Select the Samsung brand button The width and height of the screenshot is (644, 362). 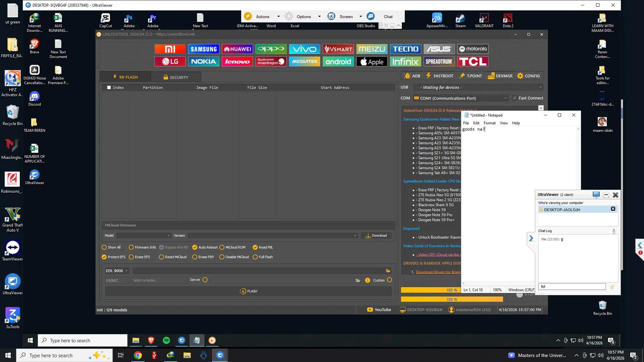[x=204, y=49]
